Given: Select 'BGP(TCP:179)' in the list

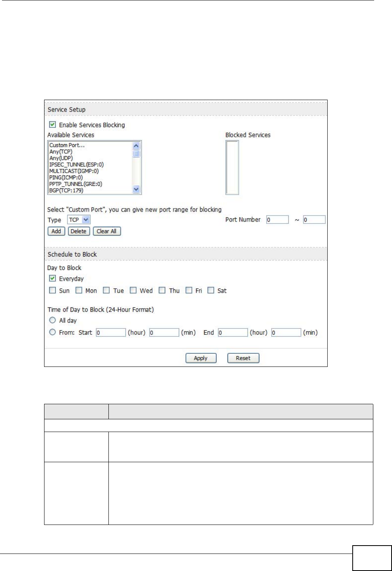Looking at the screenshot, I should tap(66, 190).
